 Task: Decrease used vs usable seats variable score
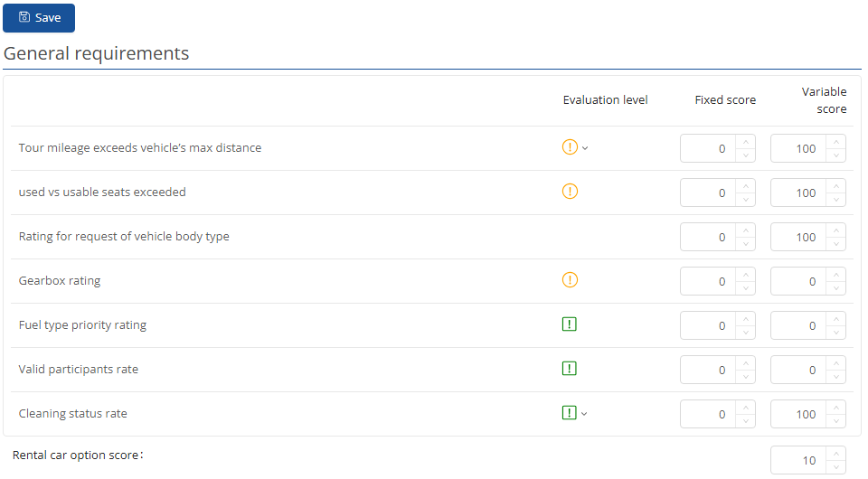(836, 199)
